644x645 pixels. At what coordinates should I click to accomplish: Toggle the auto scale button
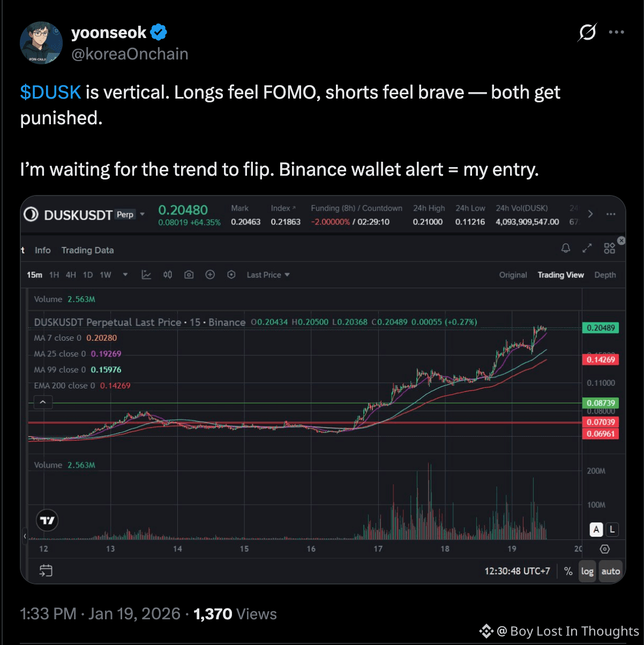point(611,571)
